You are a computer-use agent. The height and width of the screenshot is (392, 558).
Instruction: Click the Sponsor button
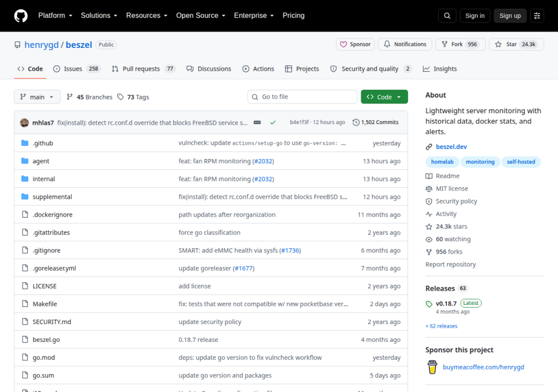[355, 45]
